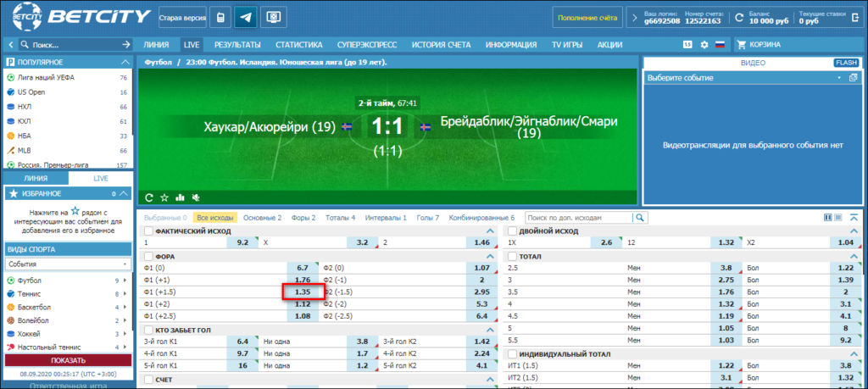Switch to Голы 7 tab
The image size is (868, 389).
pyautogui.click(x=426, y=218)
